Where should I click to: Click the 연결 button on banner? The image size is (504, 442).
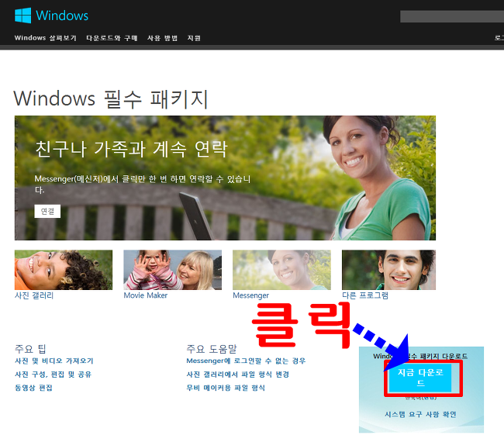point(47,211)
